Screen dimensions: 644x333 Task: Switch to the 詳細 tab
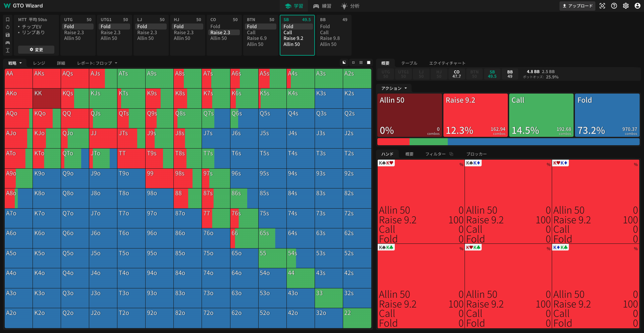61,63
